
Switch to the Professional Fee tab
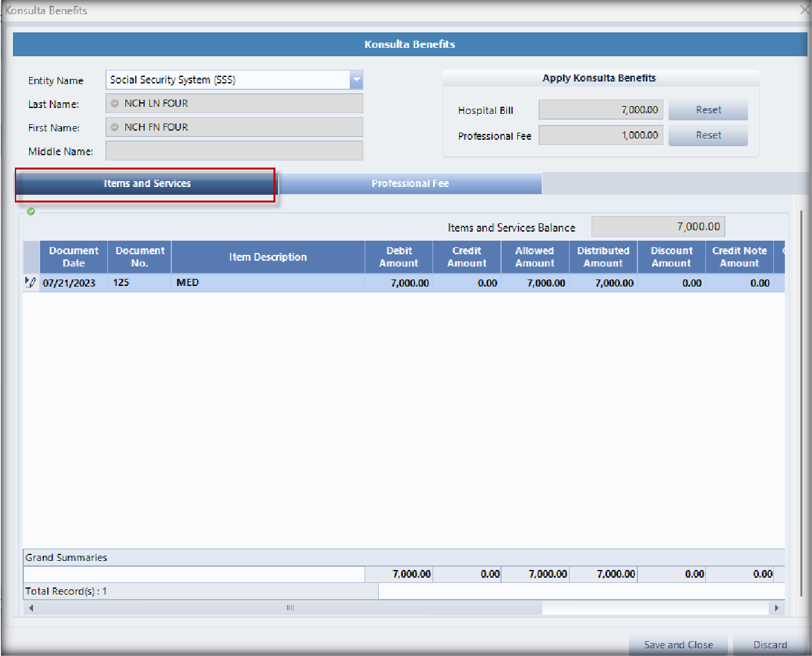pos(410,184)
